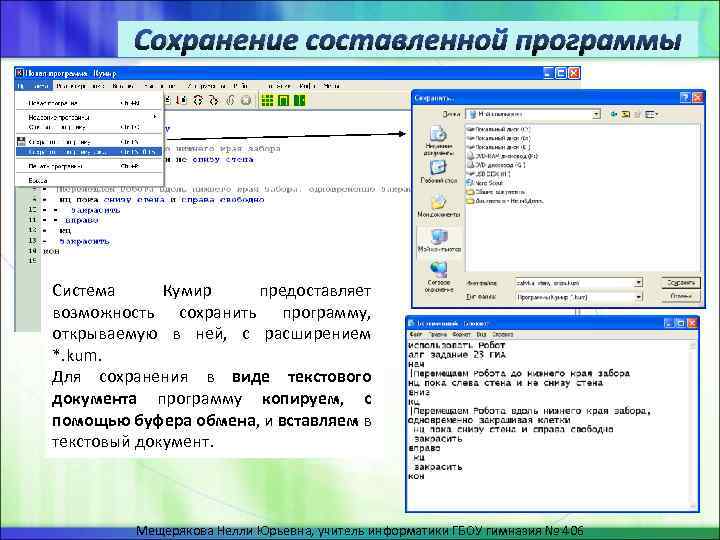Open Recent Documents shortcut in Save dialog sidebar
720x540 pixels.
[439, 140]
